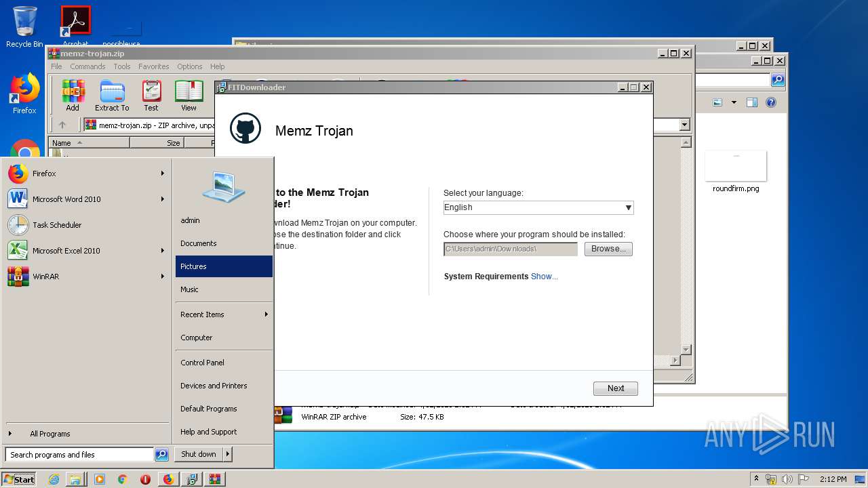The width and height of the screenshot is (868, 488).
Task: Open WinRAR File menu
Action: tap(56, 66)
